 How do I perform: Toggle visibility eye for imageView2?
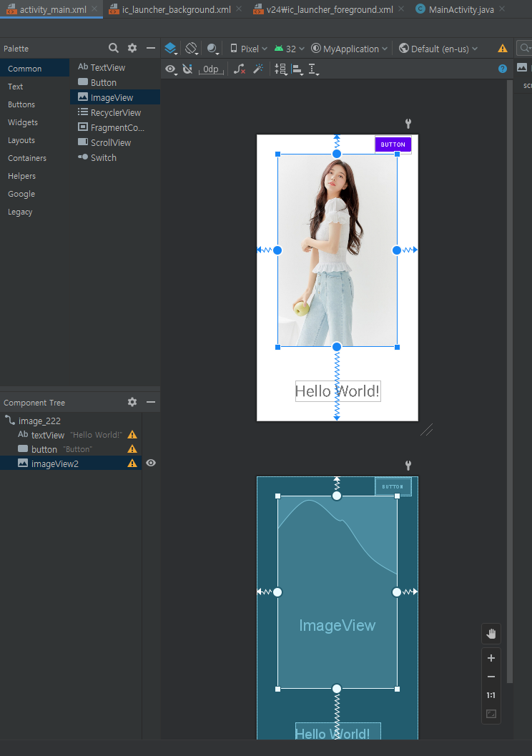point(151,463)
